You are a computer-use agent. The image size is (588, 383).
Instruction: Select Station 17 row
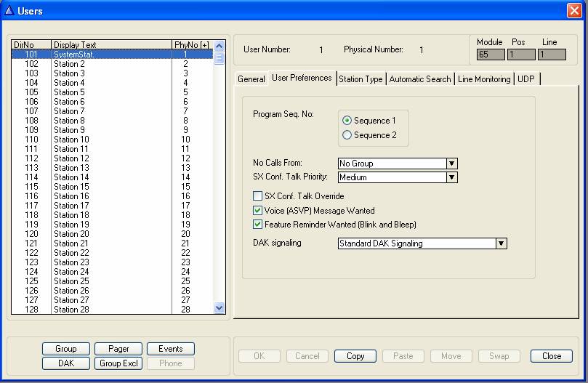[x=112, y=206]
